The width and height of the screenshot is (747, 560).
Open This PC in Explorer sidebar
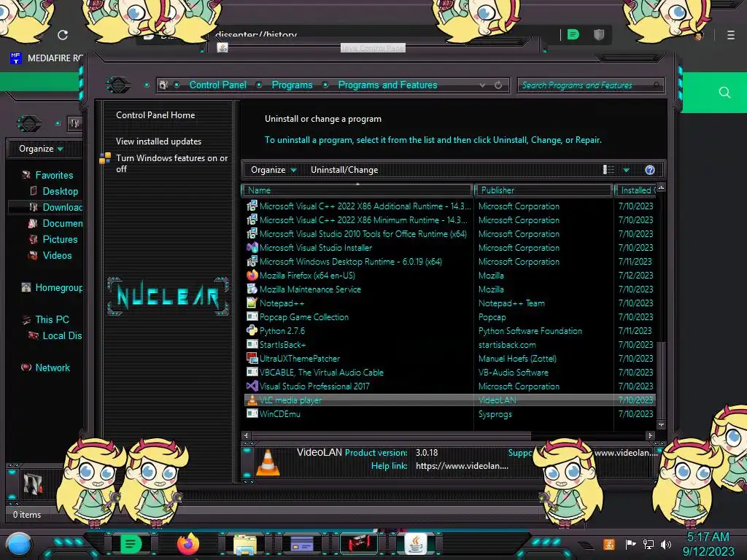[x=52, y=319]
